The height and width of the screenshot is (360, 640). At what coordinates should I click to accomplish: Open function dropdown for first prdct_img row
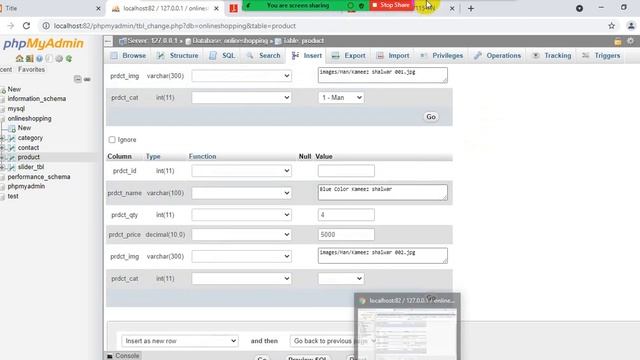tap(241, 76)
